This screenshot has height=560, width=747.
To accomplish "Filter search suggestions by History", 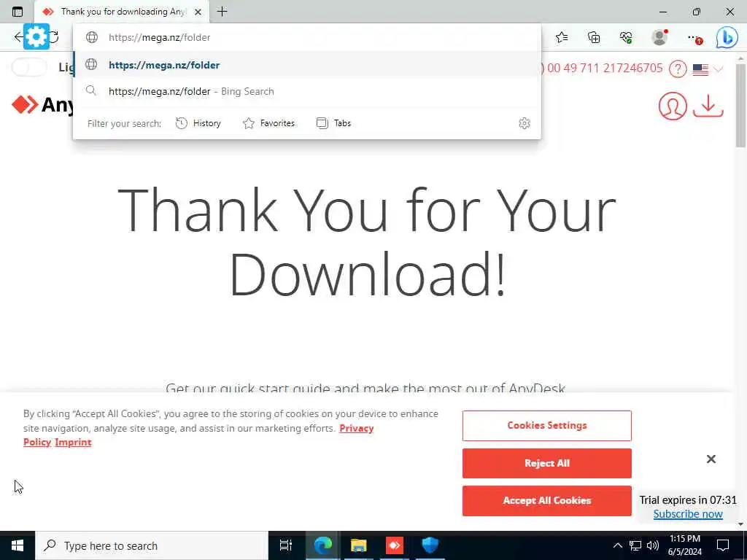I will pos(198,123).
